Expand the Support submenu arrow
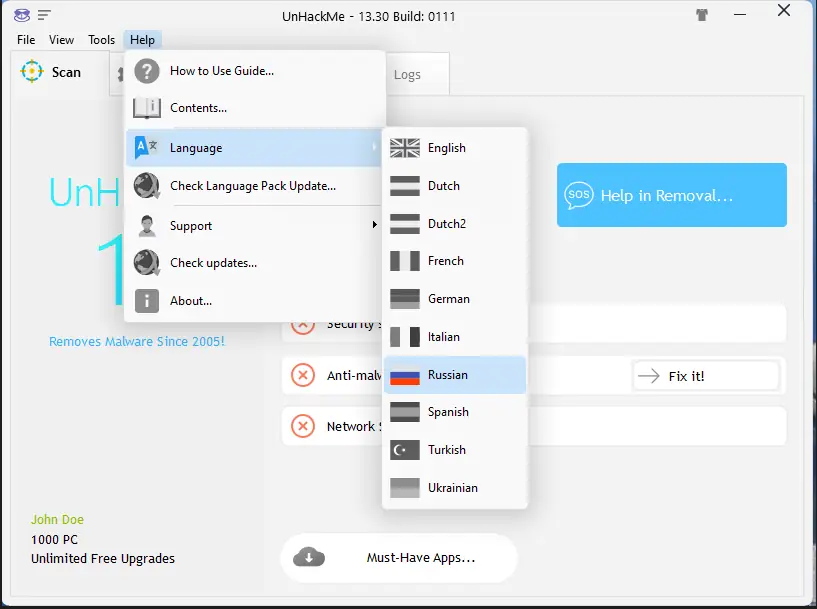Viewport: 817px width, 609px height. (375, 225)
